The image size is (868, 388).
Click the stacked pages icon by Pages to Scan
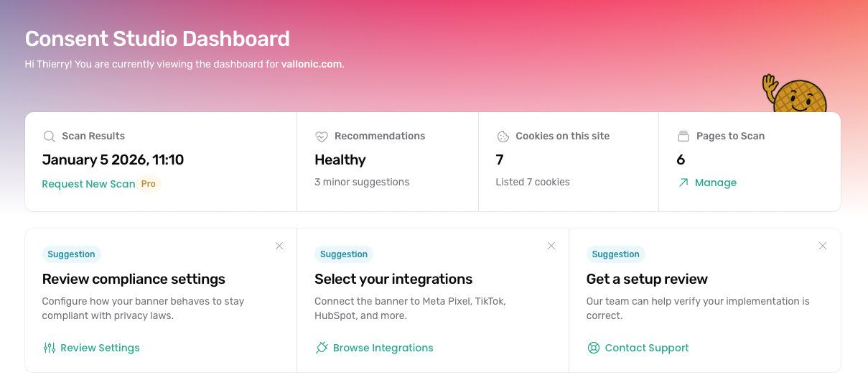(x=683, y=136)
